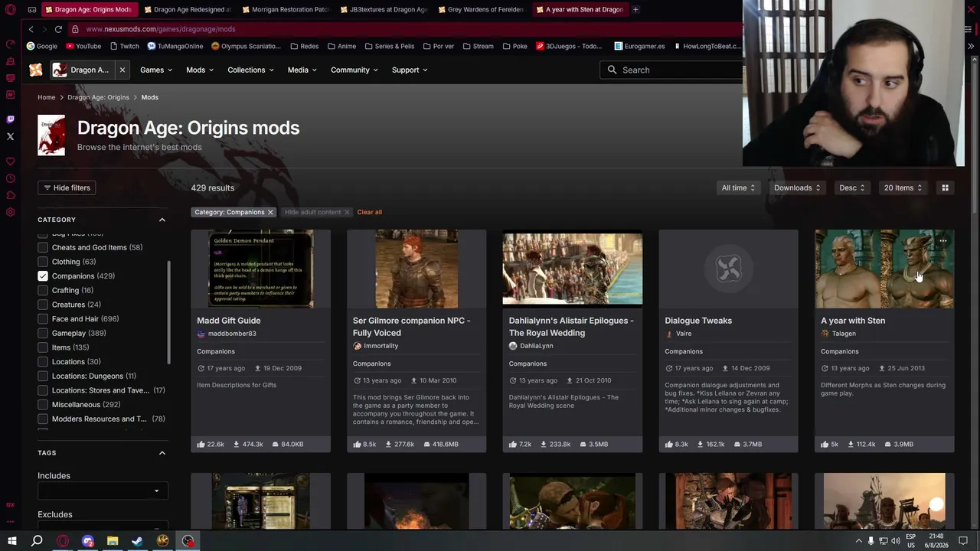
Task: Check the Crafting category checkbox
Action: coord(43,290)
